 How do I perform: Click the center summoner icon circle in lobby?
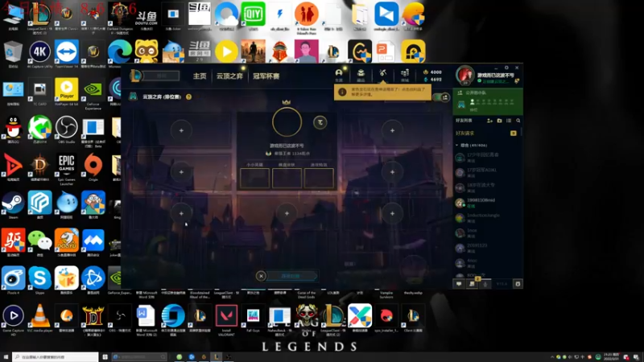[x=287, y=122]
